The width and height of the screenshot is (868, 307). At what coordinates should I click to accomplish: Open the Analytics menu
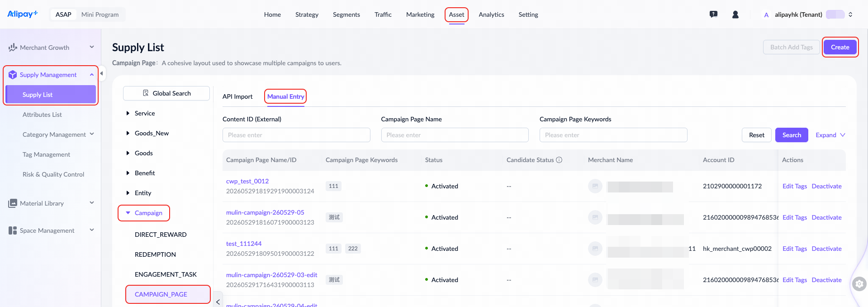491,14
